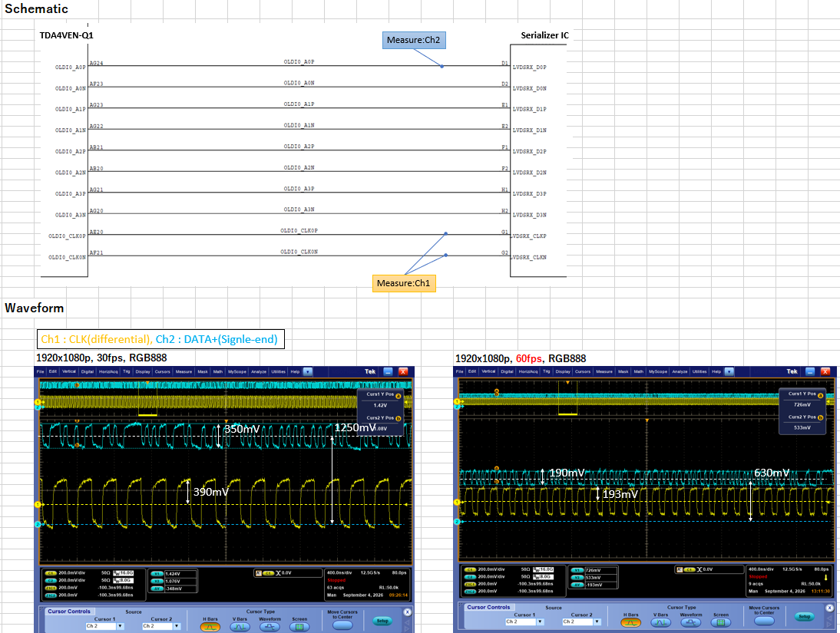Select V Bars cursor type in left scope
Screen dimensions: 840x633
(x=240, y=627)
